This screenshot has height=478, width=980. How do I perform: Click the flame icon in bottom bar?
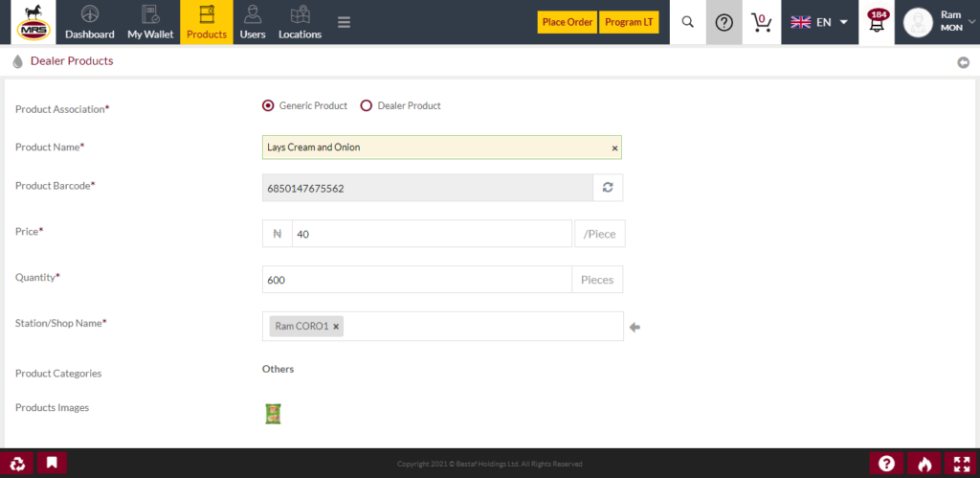pos(924,464)
